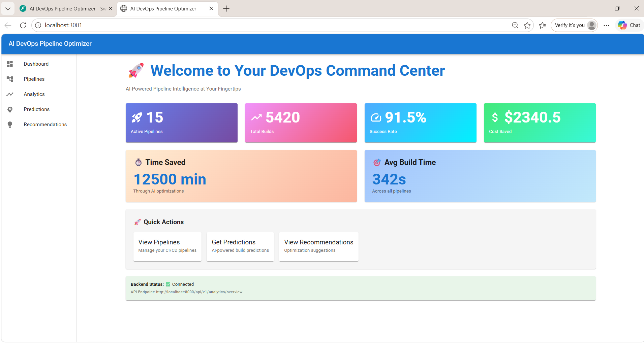Click the Pipelines hierarchy icon
The image size is (644, 343).
[x=10, y=79]
